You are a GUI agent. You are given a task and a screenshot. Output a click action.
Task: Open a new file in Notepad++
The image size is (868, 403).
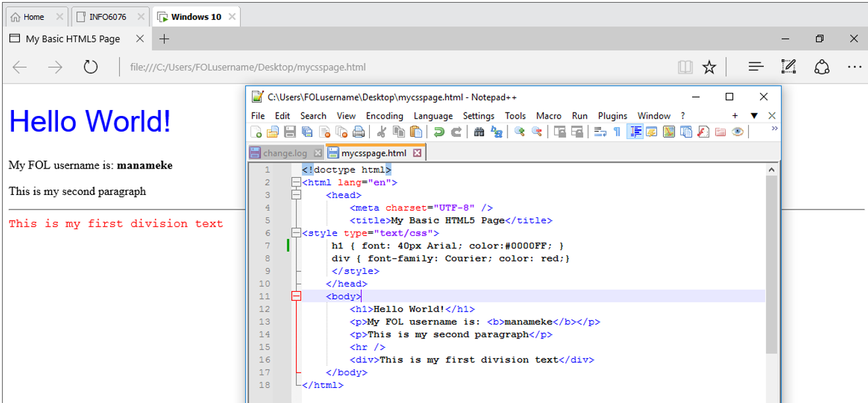pos(258,132)
